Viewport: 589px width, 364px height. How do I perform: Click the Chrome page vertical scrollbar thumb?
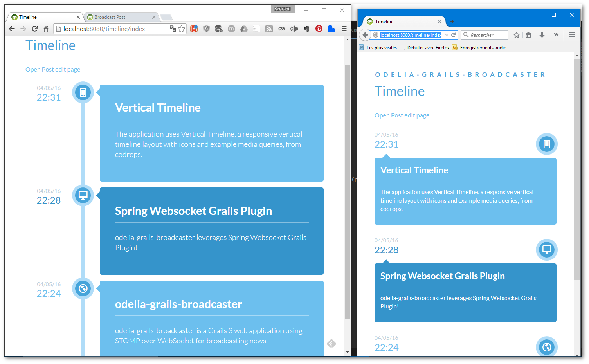click(347, 192)
